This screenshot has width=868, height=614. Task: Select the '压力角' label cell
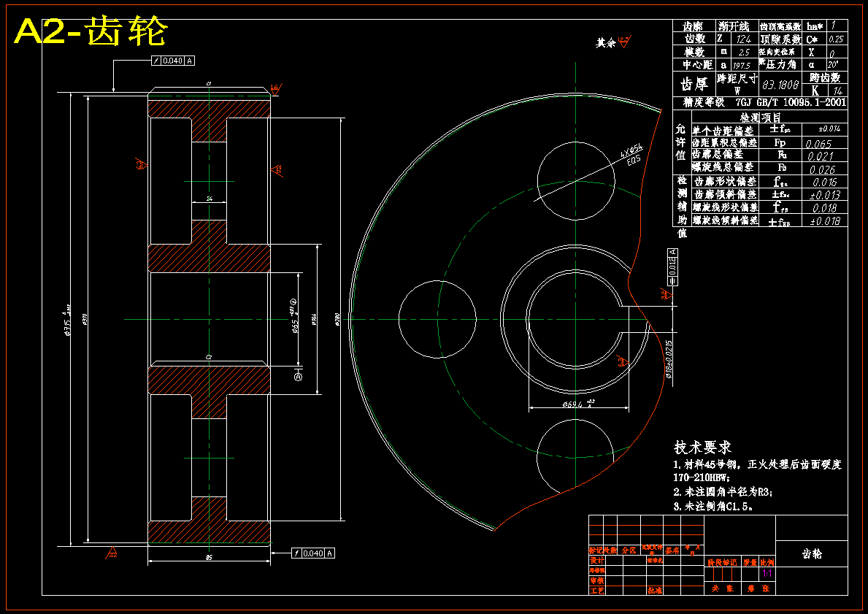point(780,65)
